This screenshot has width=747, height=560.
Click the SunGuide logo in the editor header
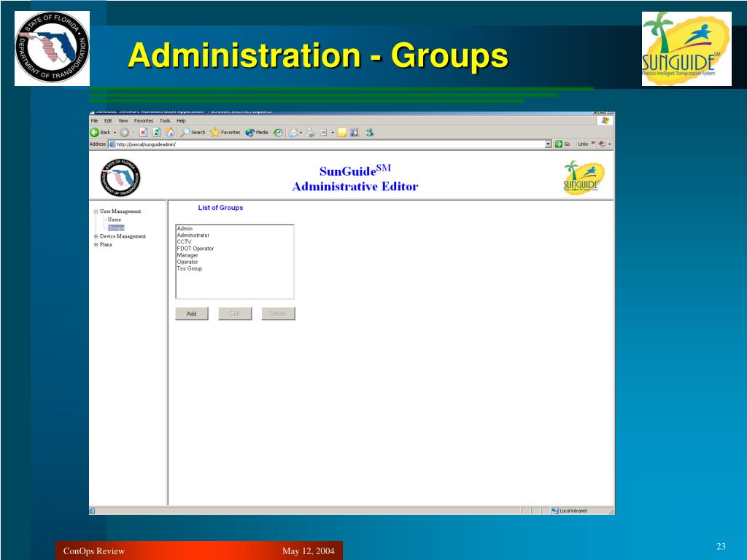(584, 178)
